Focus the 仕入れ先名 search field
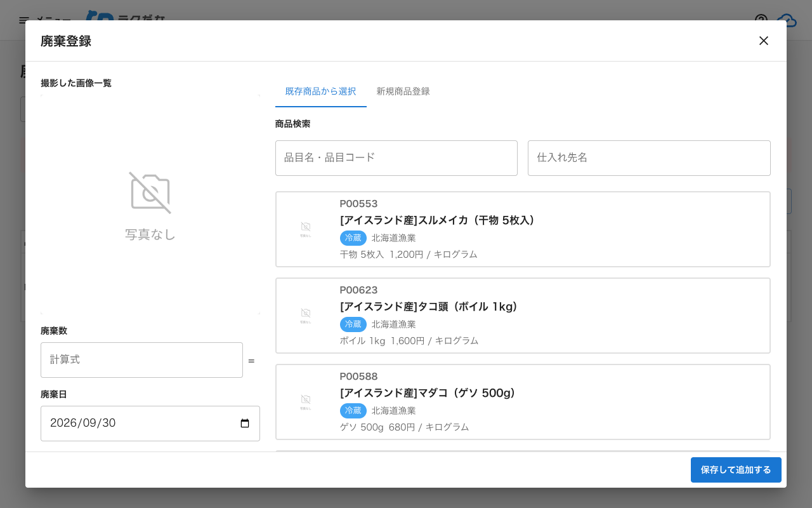 tap(649, 158)
